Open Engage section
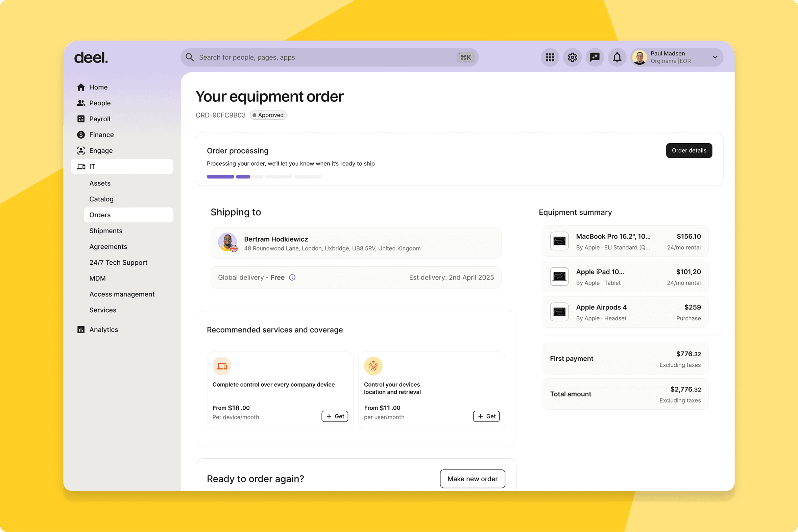Image resolution: width=798 pixels, height=532 pixels. pos(122,151)
